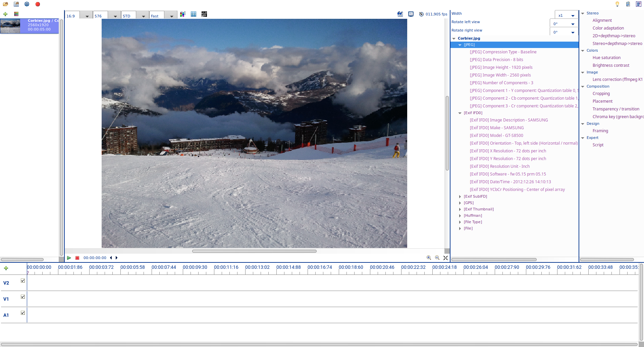This screenshot has width=644, height=347.
Task: Expand the [GPS] metadata node
Action: pyautogui.click(x=460, y=203)
